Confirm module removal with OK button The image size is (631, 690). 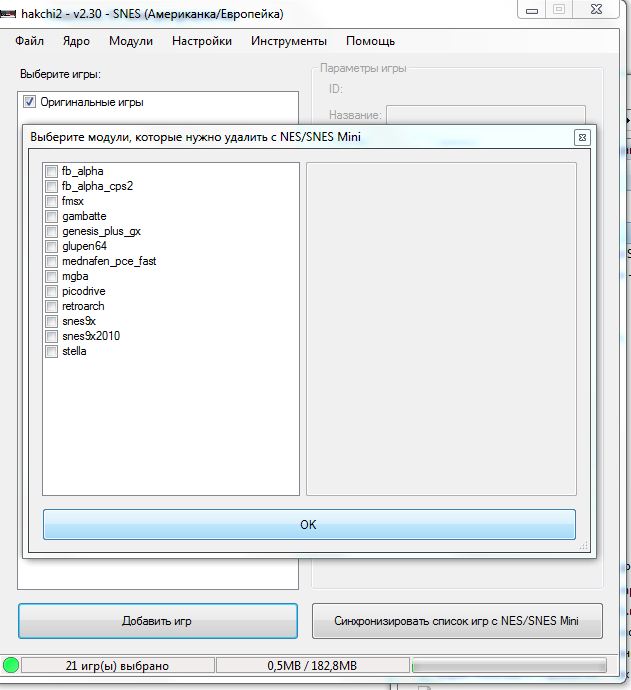coord(309,524)
